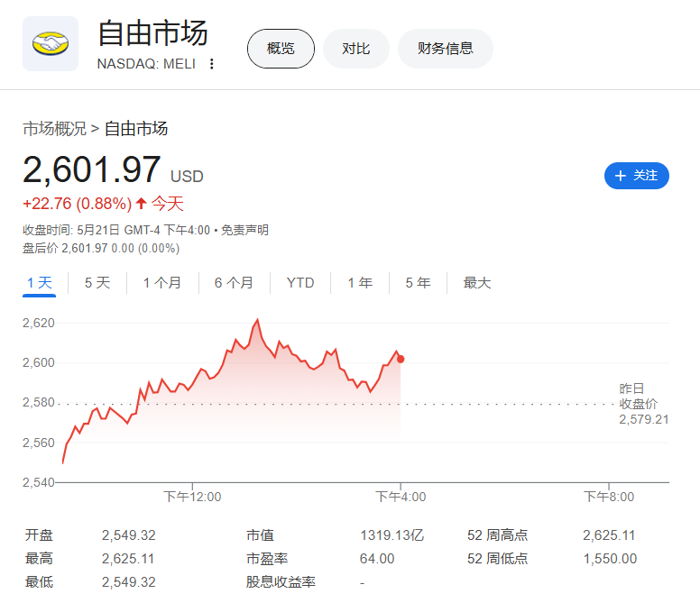The width and height of the screenshot is (700, 603).
Task: Click the 52 周高点 value 2,625.11
Action: tap(609, 535)
